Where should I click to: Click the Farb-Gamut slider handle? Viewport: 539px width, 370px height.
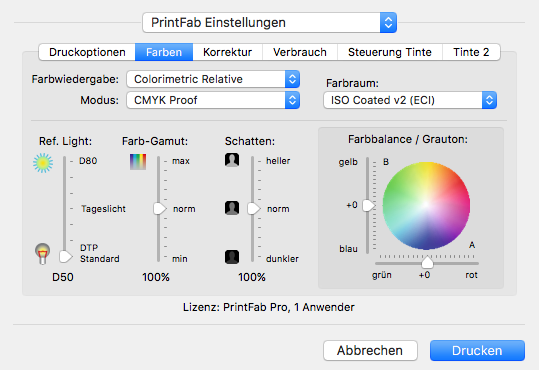[160, 208]
